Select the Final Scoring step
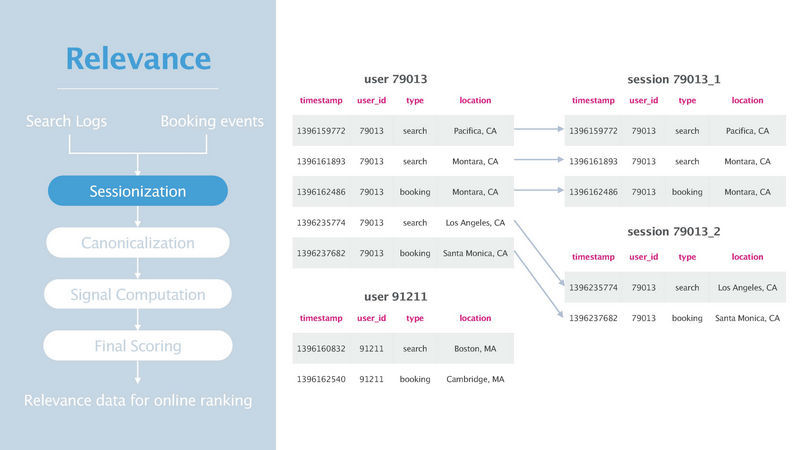 pyautogui.click(x=138, y=345)
